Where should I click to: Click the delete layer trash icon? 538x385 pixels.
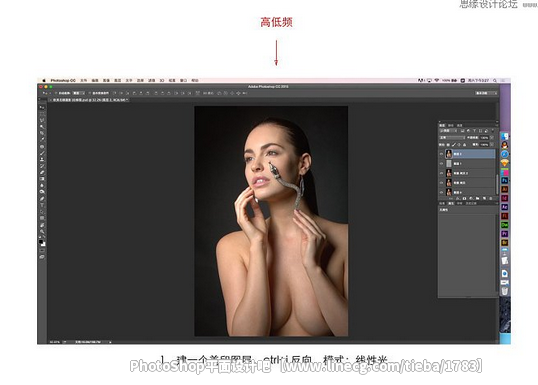tap(491, 198)
